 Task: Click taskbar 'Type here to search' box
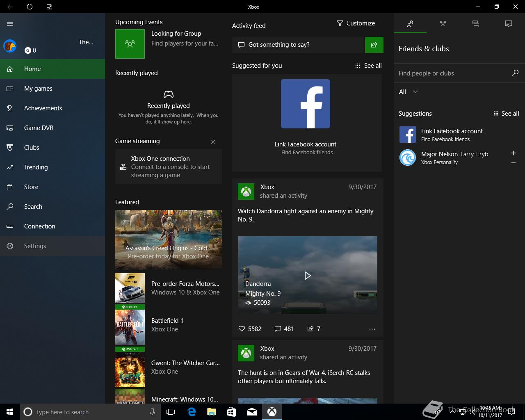click(x=90, y=412)
